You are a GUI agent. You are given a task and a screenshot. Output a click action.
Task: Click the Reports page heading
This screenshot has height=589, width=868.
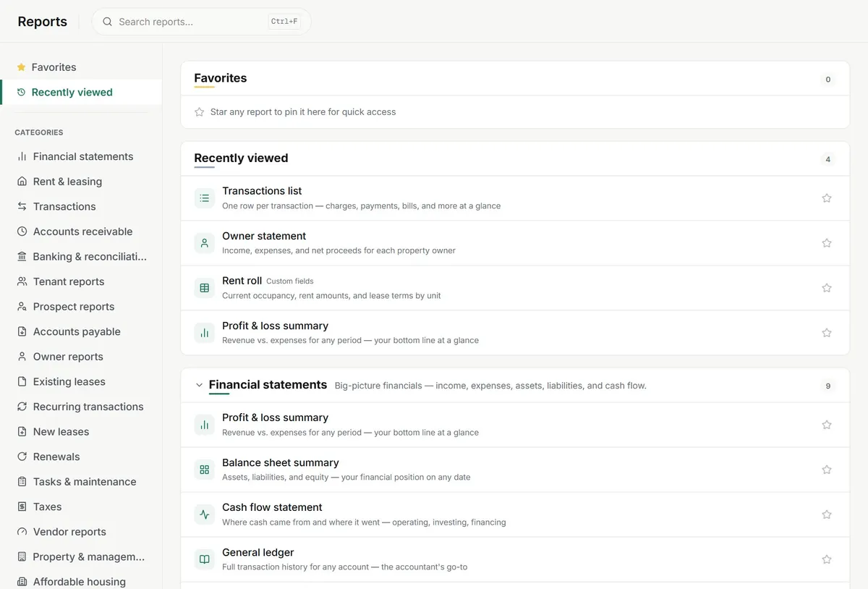(43, 22)
